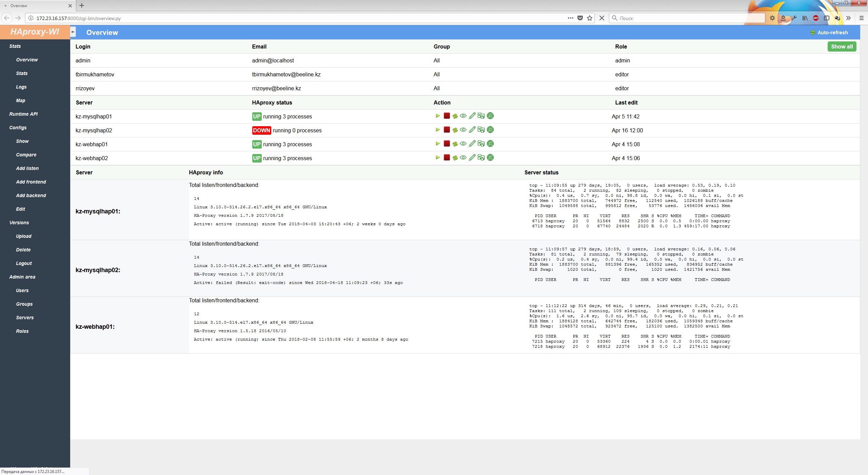Image resolution: width=868 pixels, height=475 pixels.
Task: Stop HAProxy on kz-mysqlhap01 via the red square
Action: pyautogui.click(x=447, y=116)
